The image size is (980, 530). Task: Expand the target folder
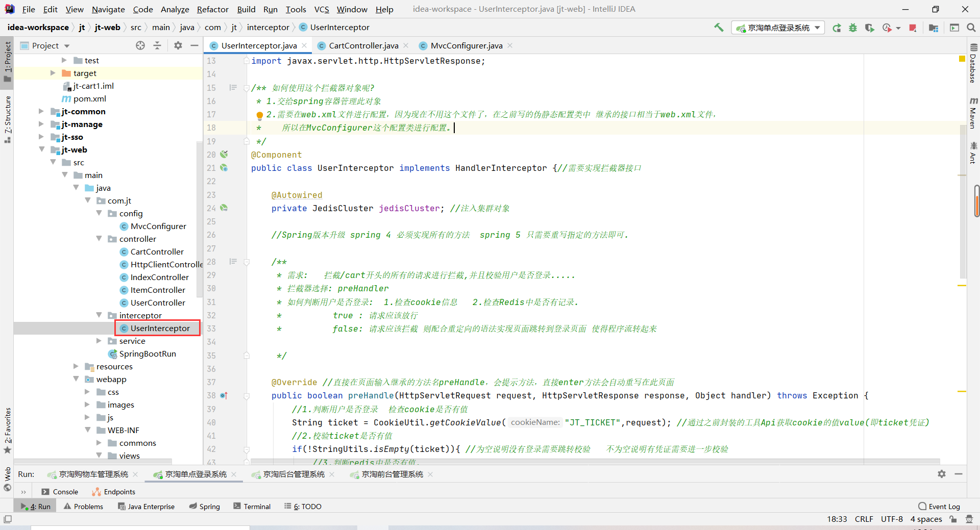tap(53, 73)
